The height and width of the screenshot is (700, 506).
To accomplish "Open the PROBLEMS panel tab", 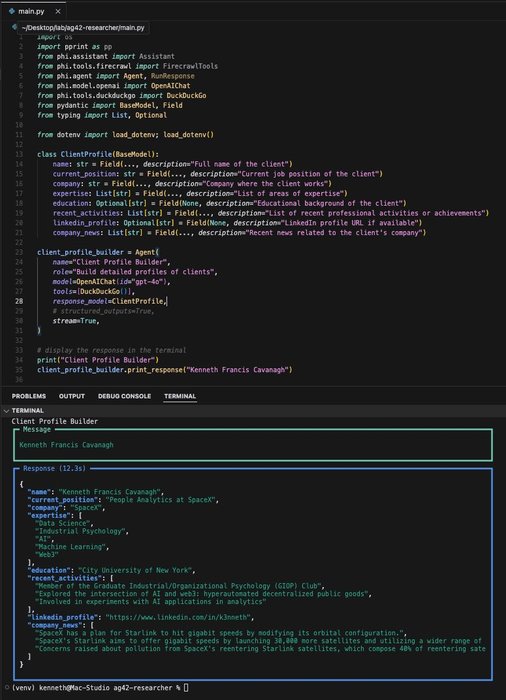I will point(29,396).
